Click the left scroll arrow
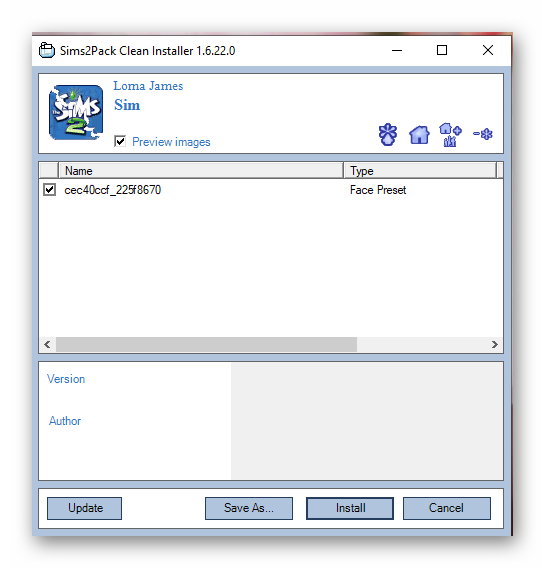This screenshot has width=545, height=568. pos(47,344)
